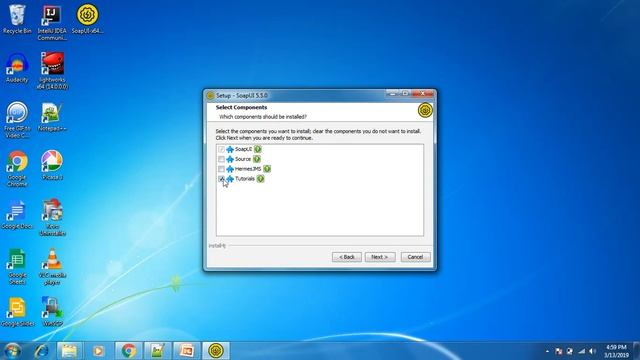640x360 pixels.
Task: Click the green help icon next to Source
Action: (257, 159)
